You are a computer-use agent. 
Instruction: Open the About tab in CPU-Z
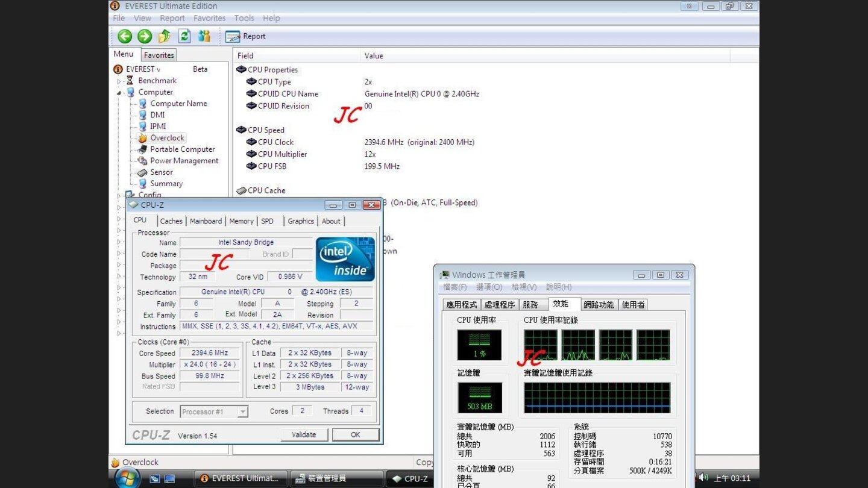pyautogui.click(x=331, y=221)
